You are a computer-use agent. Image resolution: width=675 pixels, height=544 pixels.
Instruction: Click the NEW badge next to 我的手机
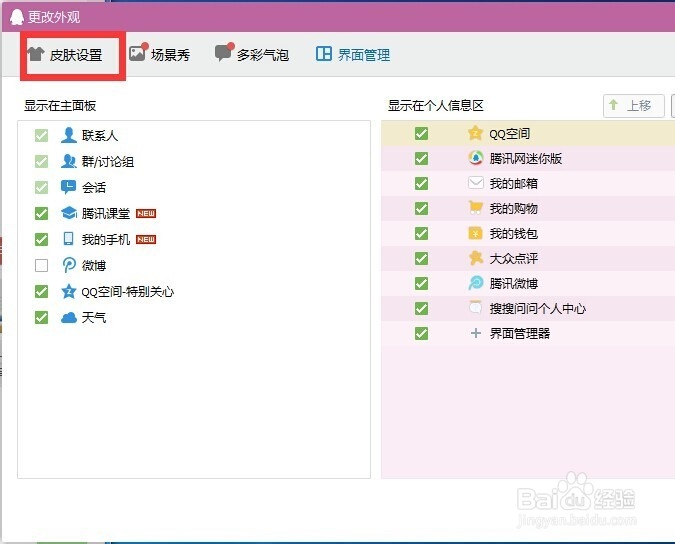point(146,239)
